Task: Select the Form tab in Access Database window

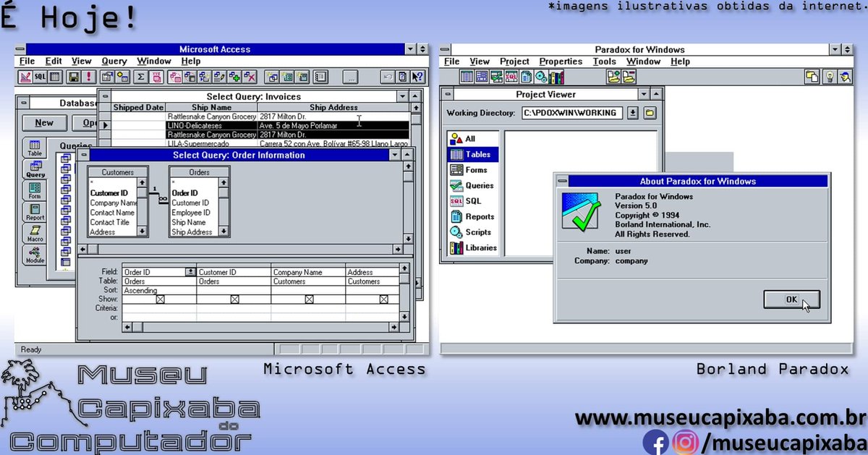Action: (x=35, y=190)
